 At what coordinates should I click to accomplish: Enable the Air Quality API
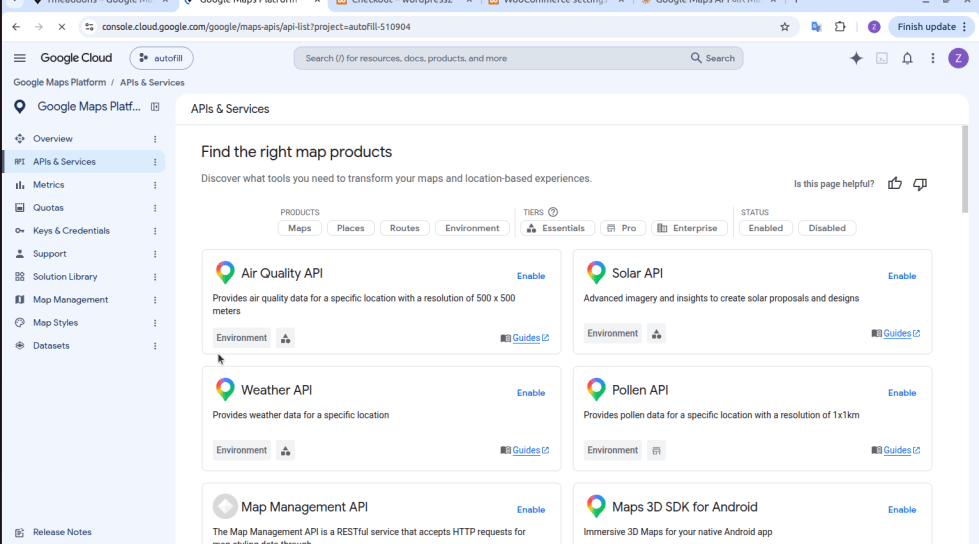click(531, 276)
